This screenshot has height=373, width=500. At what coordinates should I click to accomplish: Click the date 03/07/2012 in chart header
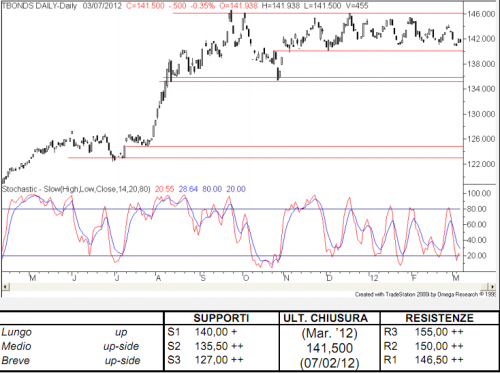102,6
